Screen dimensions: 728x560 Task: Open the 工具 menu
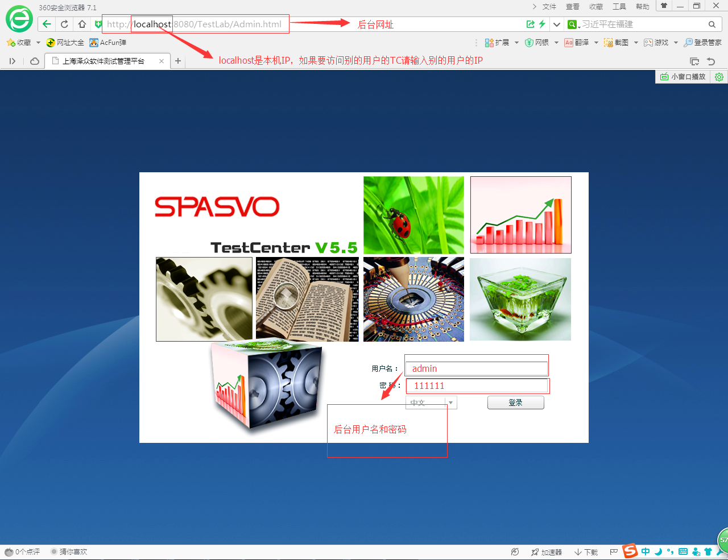(x=619, y=7)
